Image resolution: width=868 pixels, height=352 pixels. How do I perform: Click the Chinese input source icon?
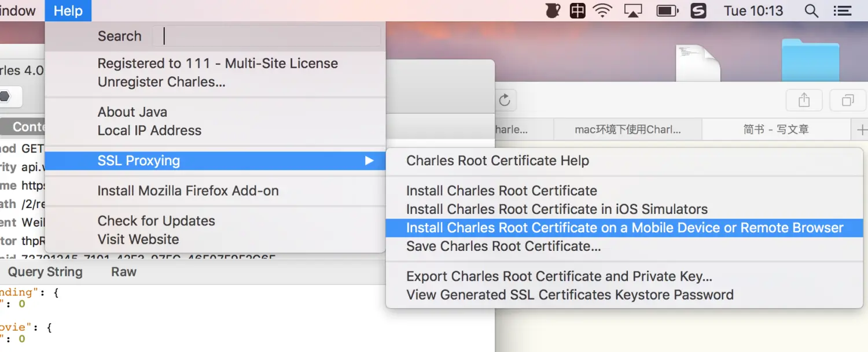[578, 10]
